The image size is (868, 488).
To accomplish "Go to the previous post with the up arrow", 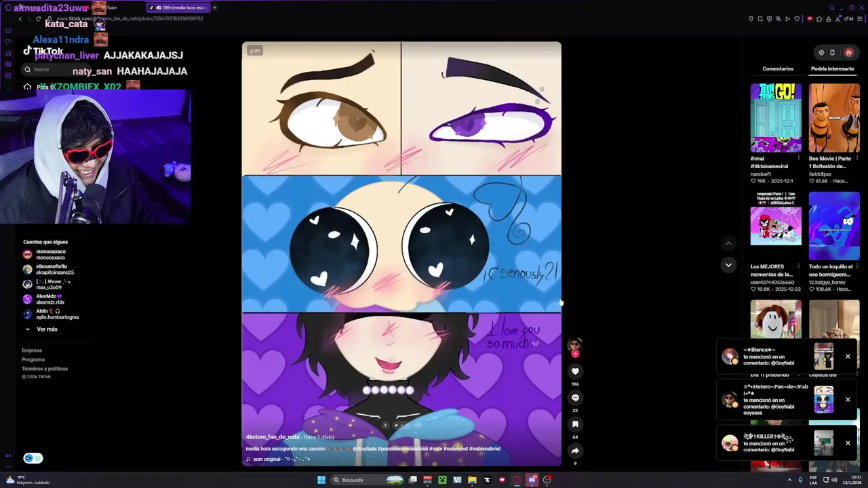I will click(x=728, y=243).
